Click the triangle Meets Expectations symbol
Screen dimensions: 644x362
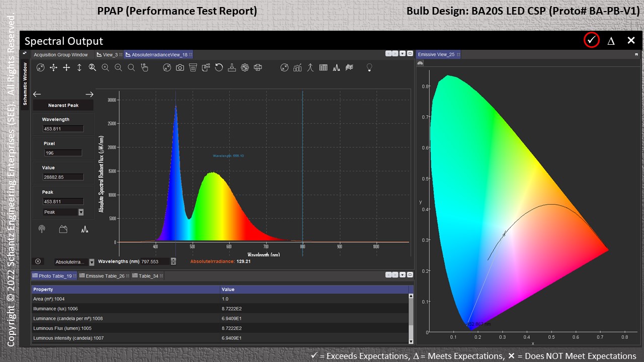click(611, 41)
